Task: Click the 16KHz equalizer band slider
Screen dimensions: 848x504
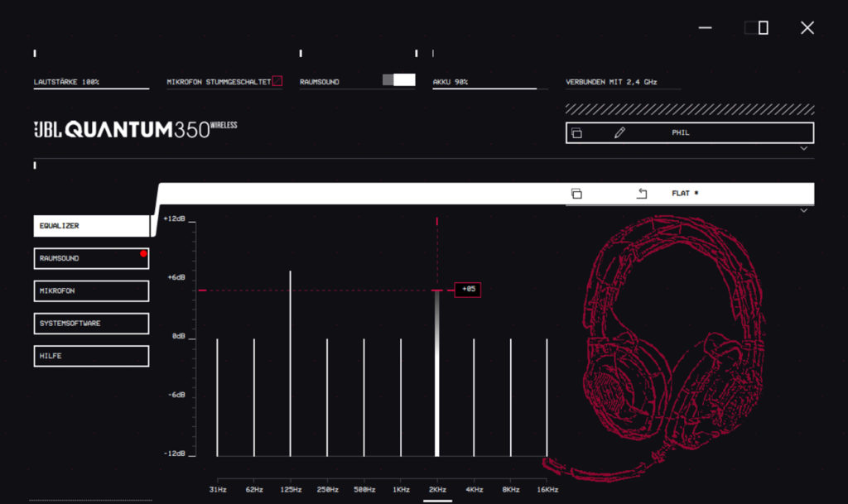Action: 547,397
